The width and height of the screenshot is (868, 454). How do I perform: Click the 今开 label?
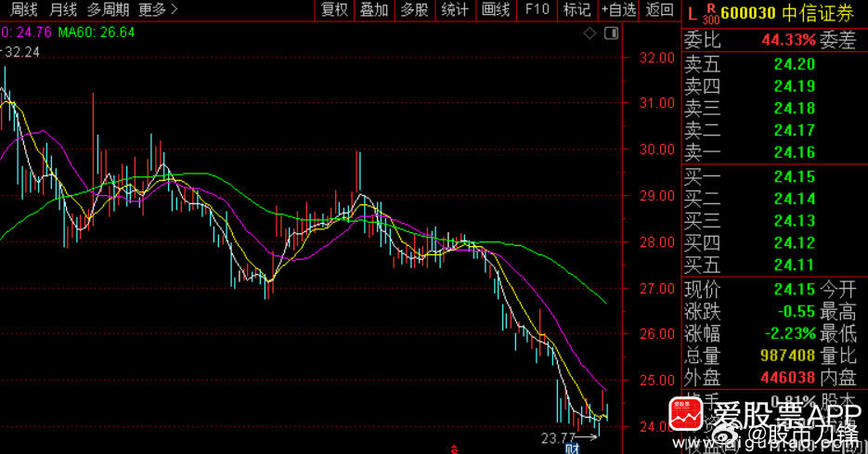coord(837,290)
